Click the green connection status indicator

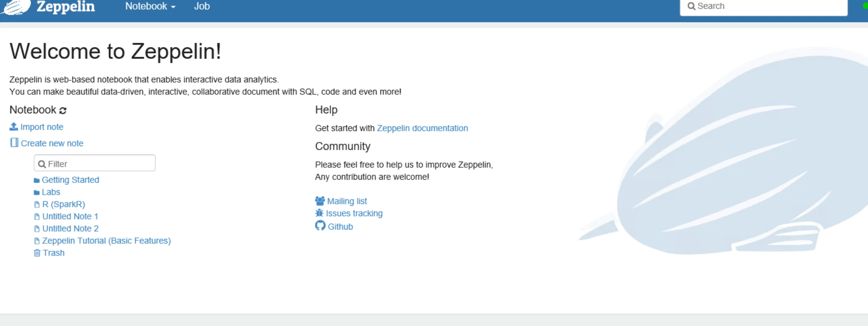pyautogui.click(x=865, y=6)
